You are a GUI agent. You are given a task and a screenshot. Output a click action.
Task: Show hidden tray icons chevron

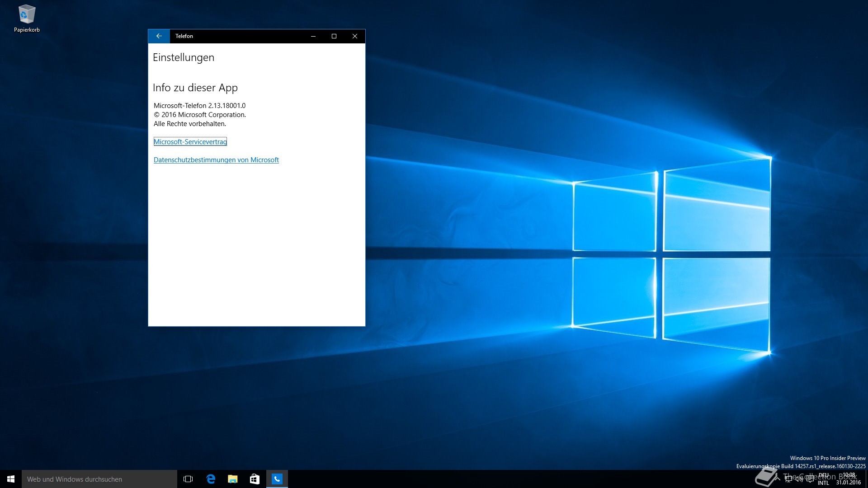(778, 479)
